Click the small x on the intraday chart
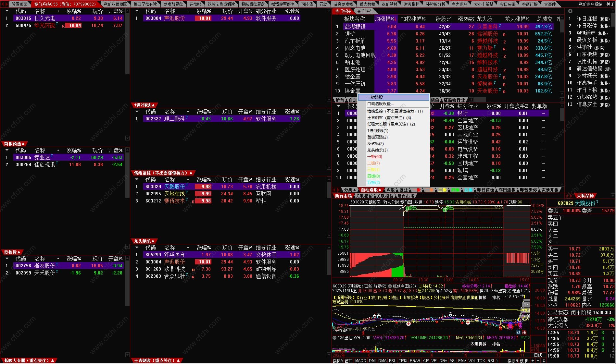 (400, 209)
